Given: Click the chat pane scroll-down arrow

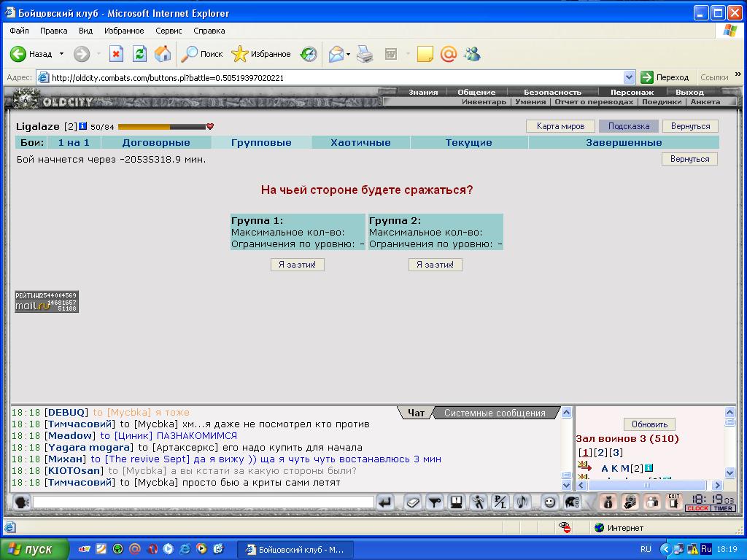Looking at the screenshot, I should click(x=566, y=486).
